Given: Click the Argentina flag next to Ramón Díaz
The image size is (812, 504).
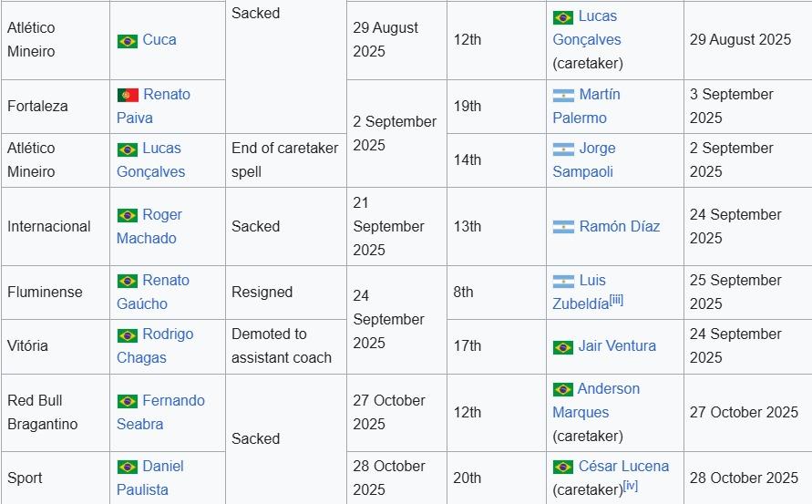Looking at the screenshot, I should (x=563, y=227).
